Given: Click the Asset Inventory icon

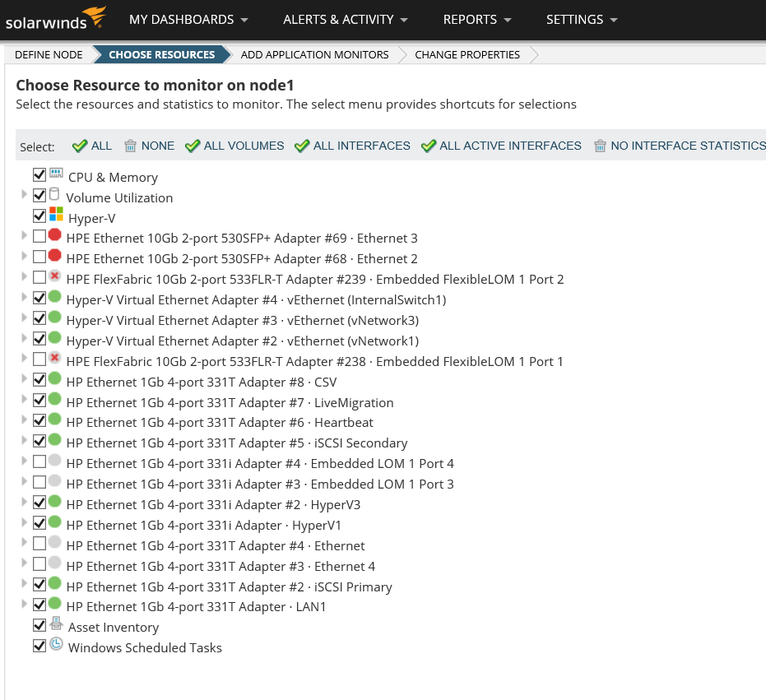Looking at the screenshot, I should pos(56,624).
